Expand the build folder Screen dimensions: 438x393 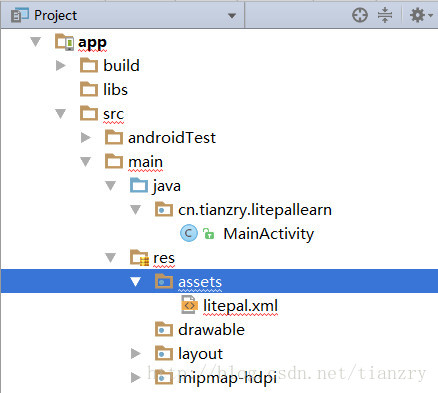coord(60,65)
